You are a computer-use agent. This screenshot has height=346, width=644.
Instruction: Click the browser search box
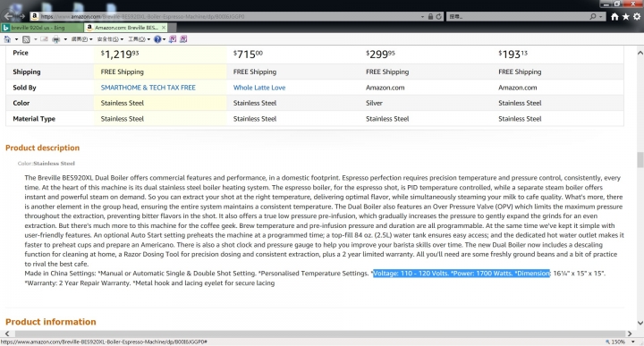tap(518, 16)
